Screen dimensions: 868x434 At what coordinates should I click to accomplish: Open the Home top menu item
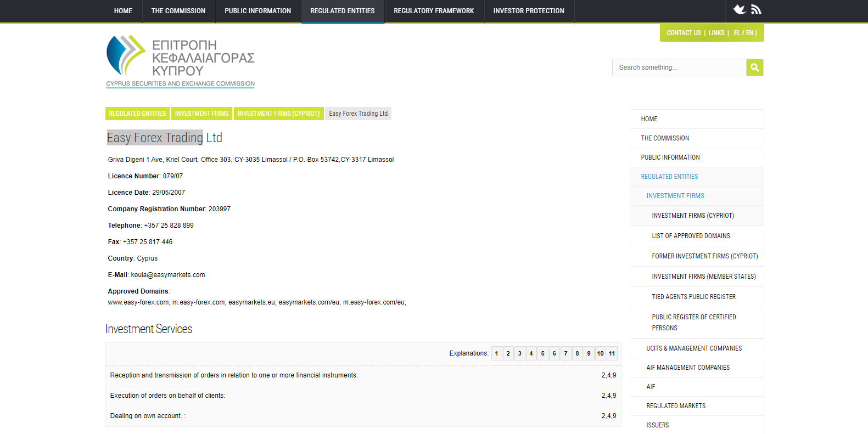(x=123, y=11)
